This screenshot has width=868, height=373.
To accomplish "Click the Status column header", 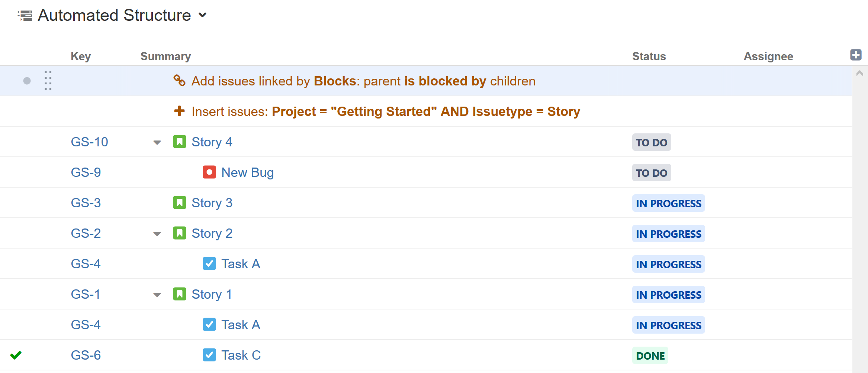I will 649,56.
